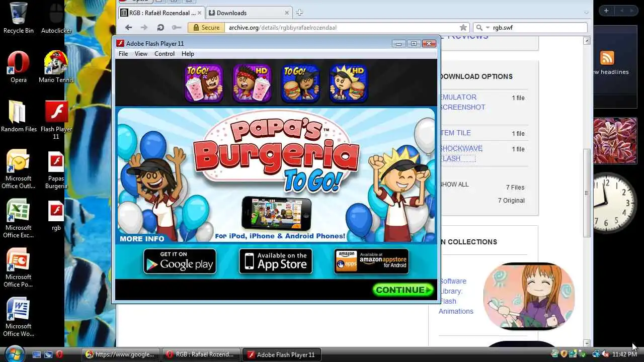
Task: Click the Papa's Burgeria To Go banner
Action: [276, 175]
